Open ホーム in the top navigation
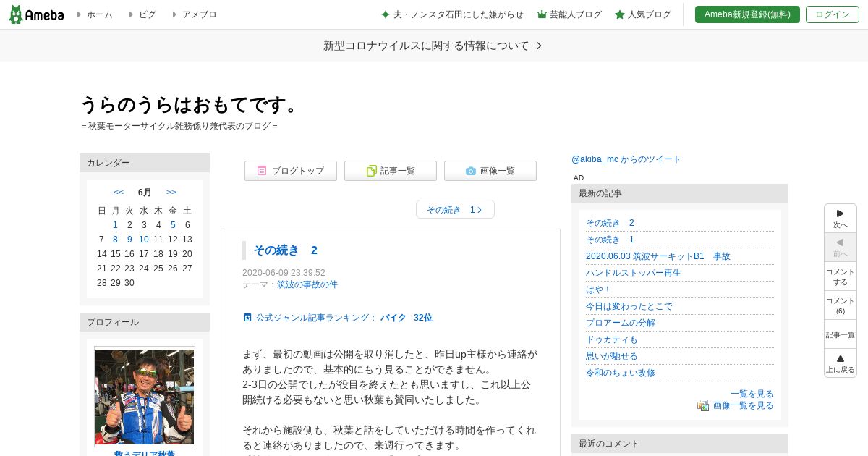Image resolution: width=868 pixels, height=456 pixels. coord(99,14)
